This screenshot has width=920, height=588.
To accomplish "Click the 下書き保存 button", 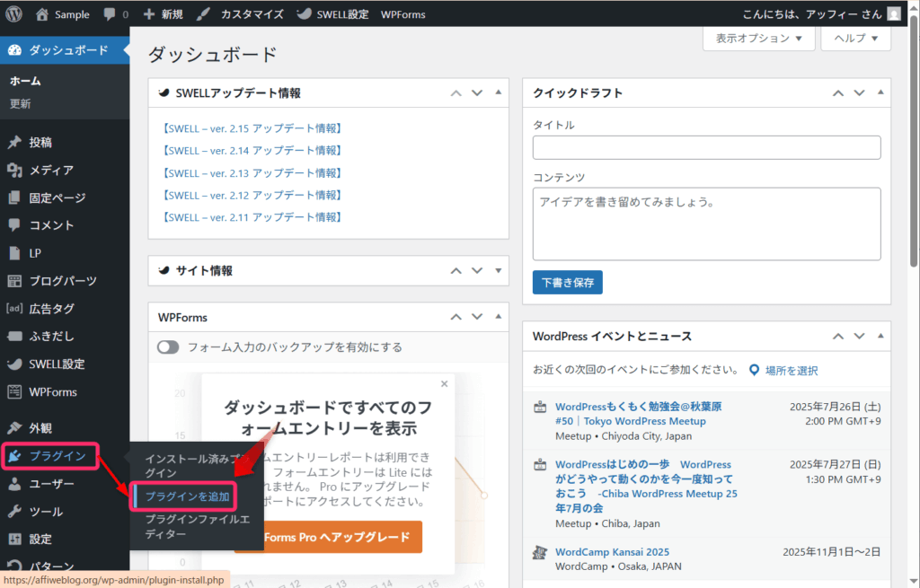I will pos(568,283).
